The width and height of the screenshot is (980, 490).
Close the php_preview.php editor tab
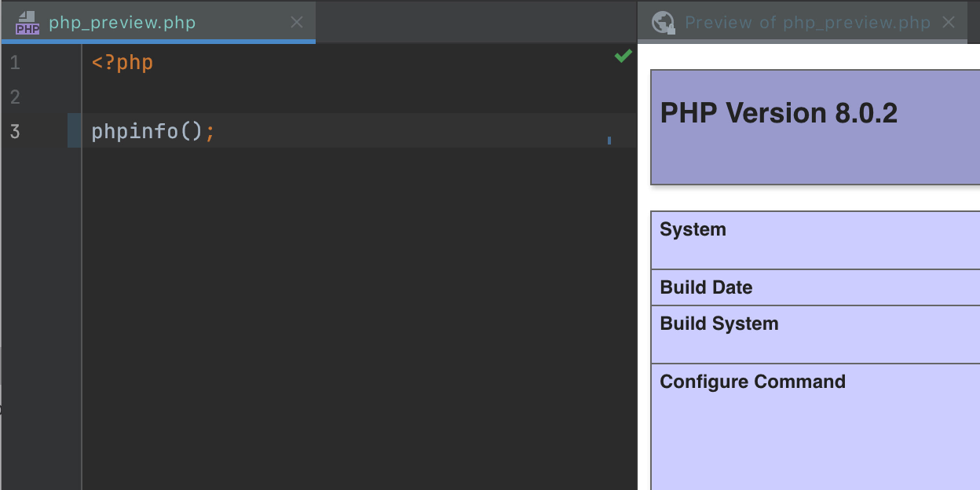point(297,23)
